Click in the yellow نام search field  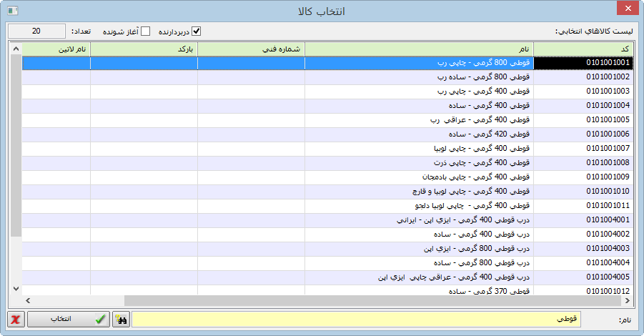coord(357,319)
